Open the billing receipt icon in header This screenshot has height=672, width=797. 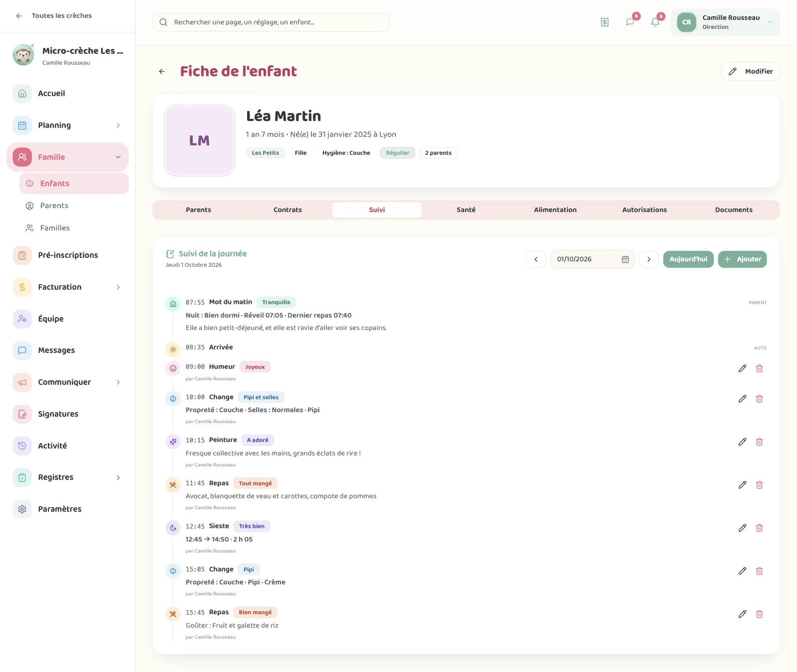(604, 22)
